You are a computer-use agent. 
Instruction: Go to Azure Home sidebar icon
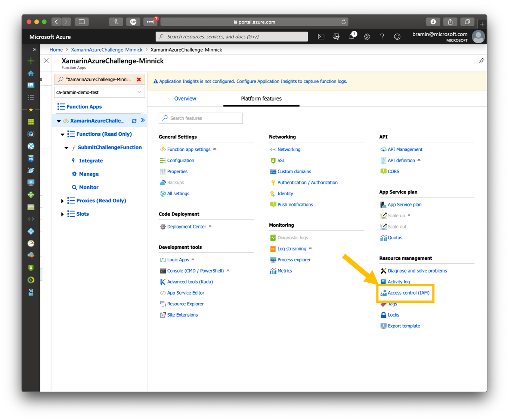[31, 73]
